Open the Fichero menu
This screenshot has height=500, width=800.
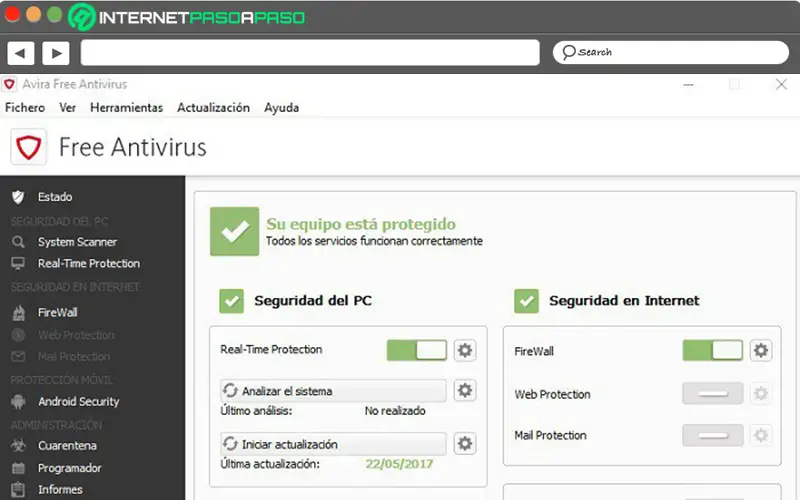click(x=25, y=108)
